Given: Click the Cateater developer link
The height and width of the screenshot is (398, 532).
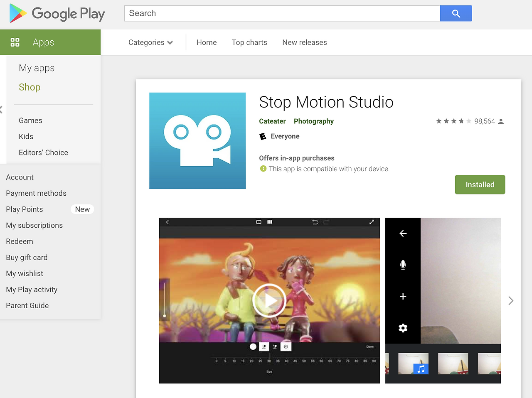Looking at the screenshot, I should tap(272, 121).
